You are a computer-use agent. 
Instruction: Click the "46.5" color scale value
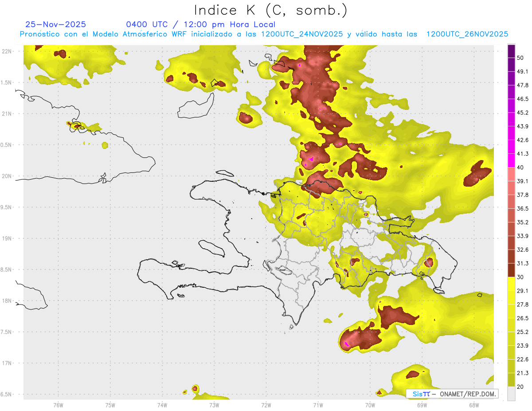pos(523,99)
